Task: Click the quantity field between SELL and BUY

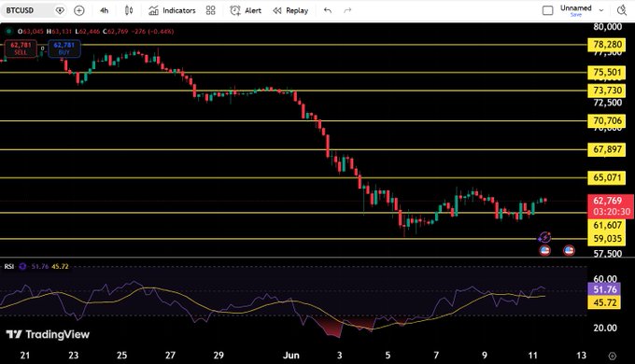Action: pyautogui.click(x=43, y=49)
